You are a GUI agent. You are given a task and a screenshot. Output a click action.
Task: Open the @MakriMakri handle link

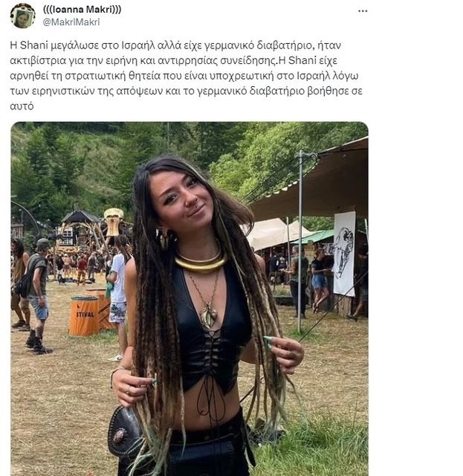click(x=71, y=22)
